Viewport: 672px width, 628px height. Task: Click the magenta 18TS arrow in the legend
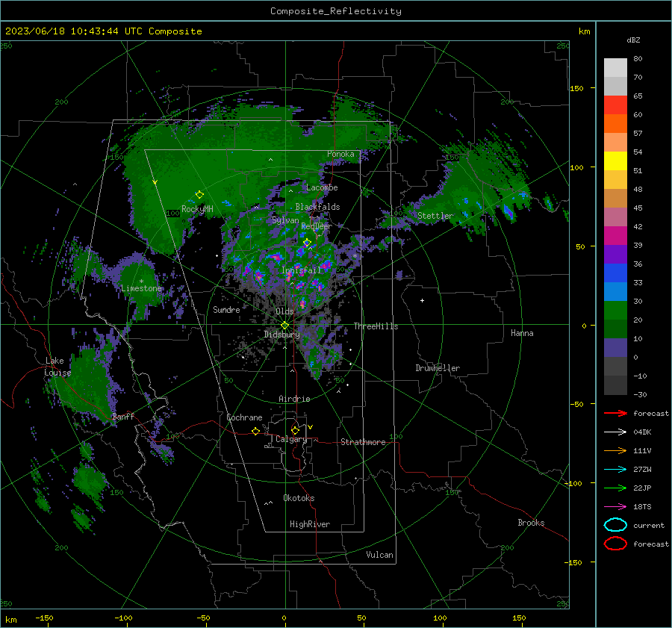(615, 507)
